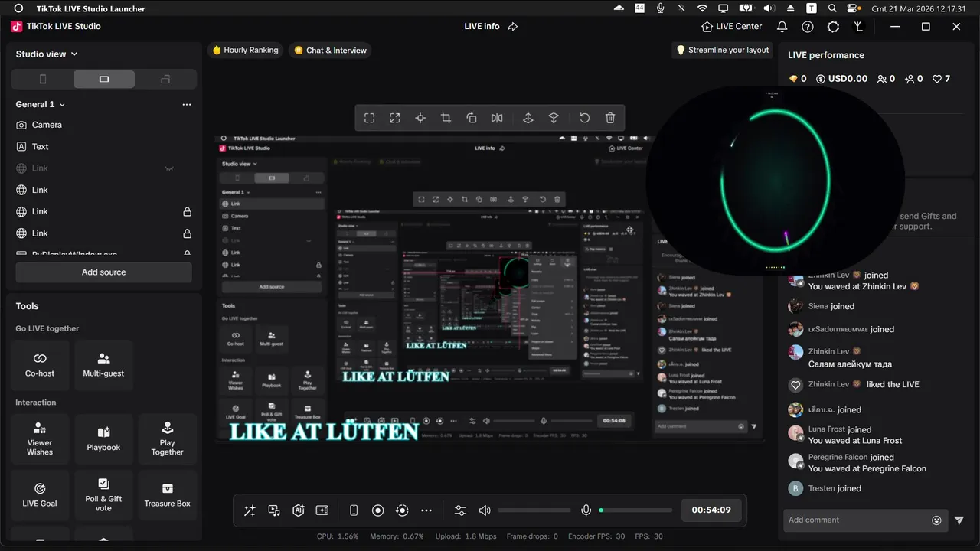Image resolution: width=980 pixels, height=551 pixels.
Task: Mute the speaker output
Action: (485, 510)
